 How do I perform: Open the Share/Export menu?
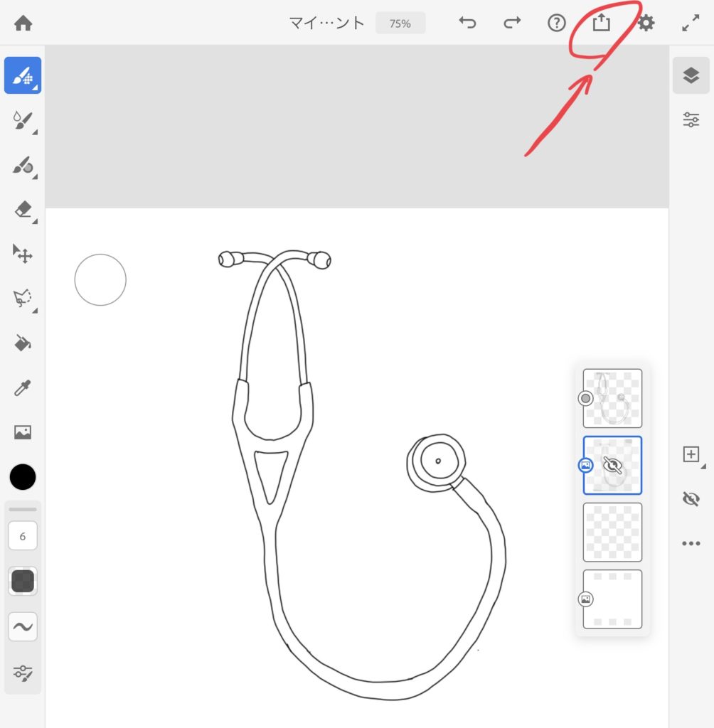tap(601, 22)
